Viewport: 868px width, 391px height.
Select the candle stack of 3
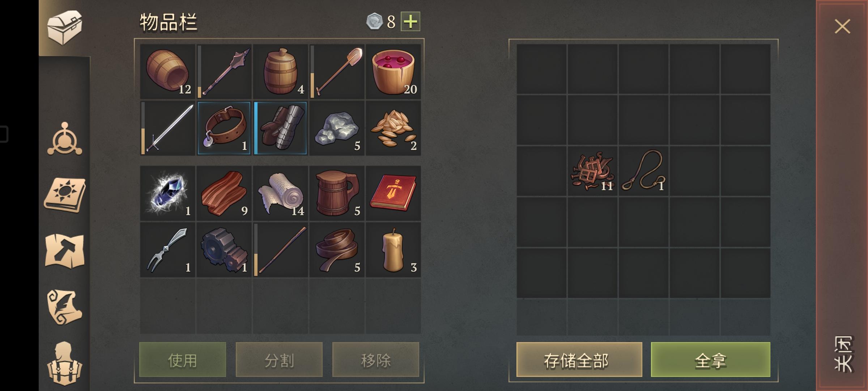393,250
